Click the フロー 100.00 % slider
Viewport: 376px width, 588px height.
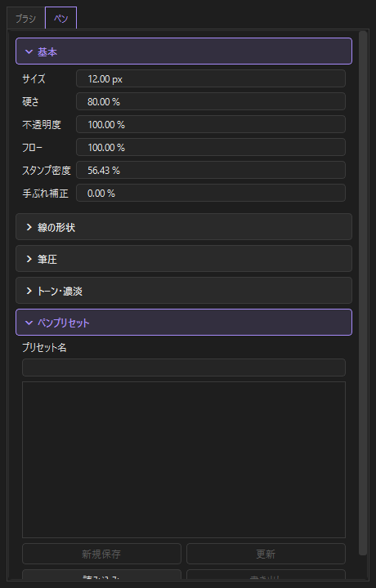211,147
